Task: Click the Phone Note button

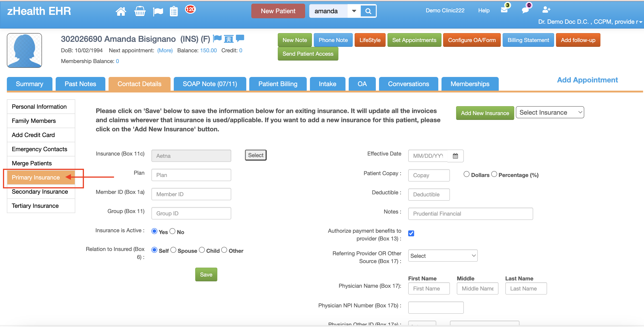Action: point(333,40)
